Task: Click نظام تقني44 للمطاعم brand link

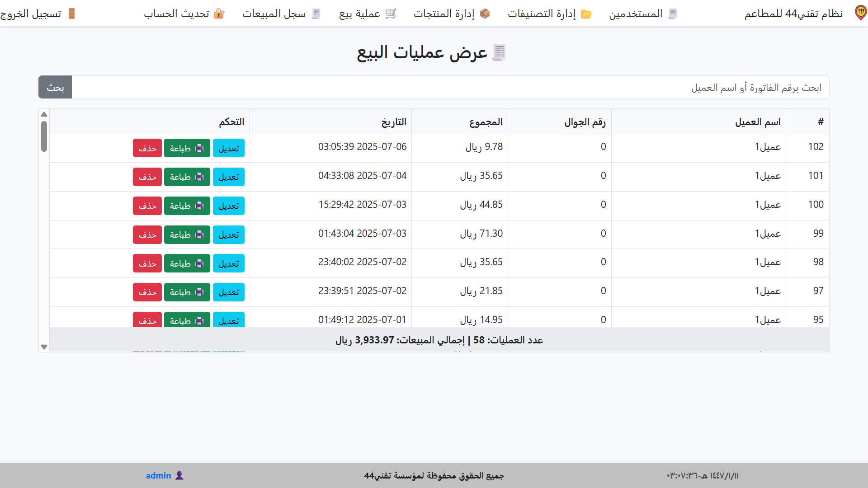Action: (x=793, y=14)
